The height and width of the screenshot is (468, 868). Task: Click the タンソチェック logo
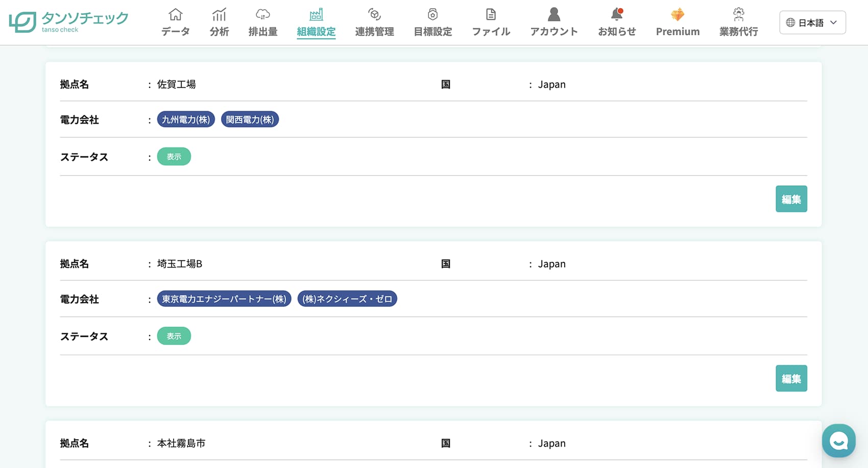(x=68, y=22)
